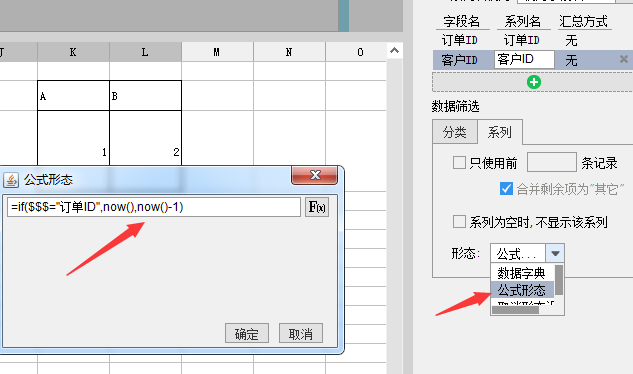Click 无 summary mode in 订单ID row
Screen dimensions: 633x374
(571, 40)
